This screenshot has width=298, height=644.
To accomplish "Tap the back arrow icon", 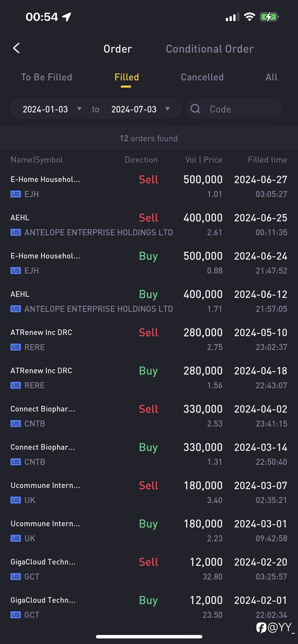I will [16, 48].
